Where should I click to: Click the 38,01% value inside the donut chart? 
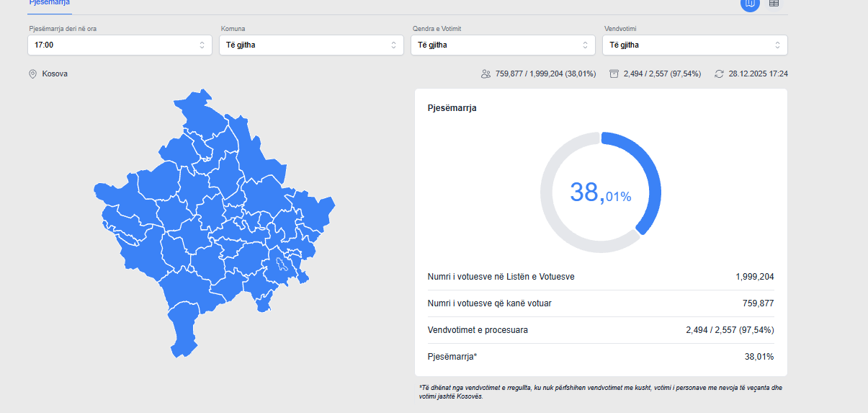[x=600, y=192]
